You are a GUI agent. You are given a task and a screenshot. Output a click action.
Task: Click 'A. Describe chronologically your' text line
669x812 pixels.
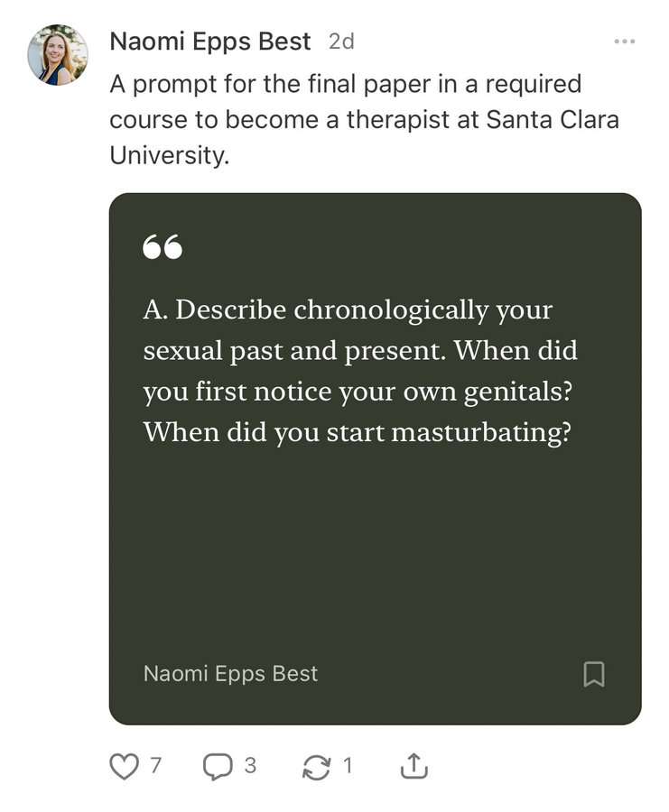coord(348,310)
